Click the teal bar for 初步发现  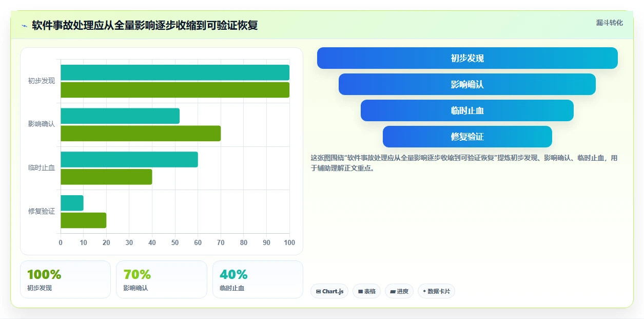click(x=175, y=72)
